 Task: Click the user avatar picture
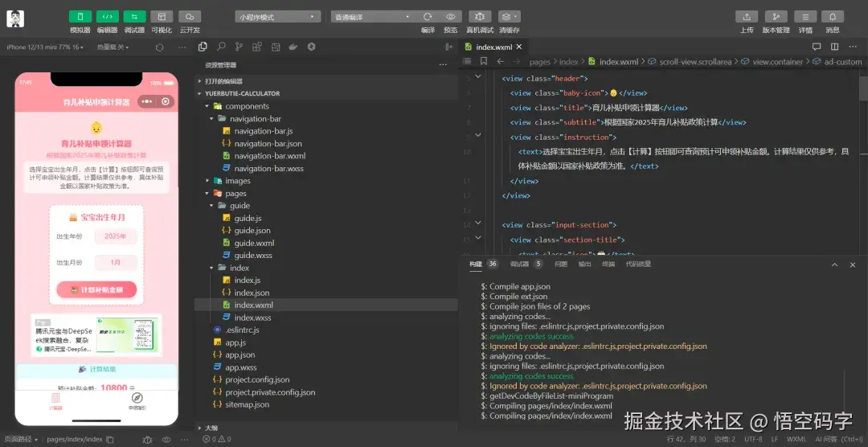[15, 18]
